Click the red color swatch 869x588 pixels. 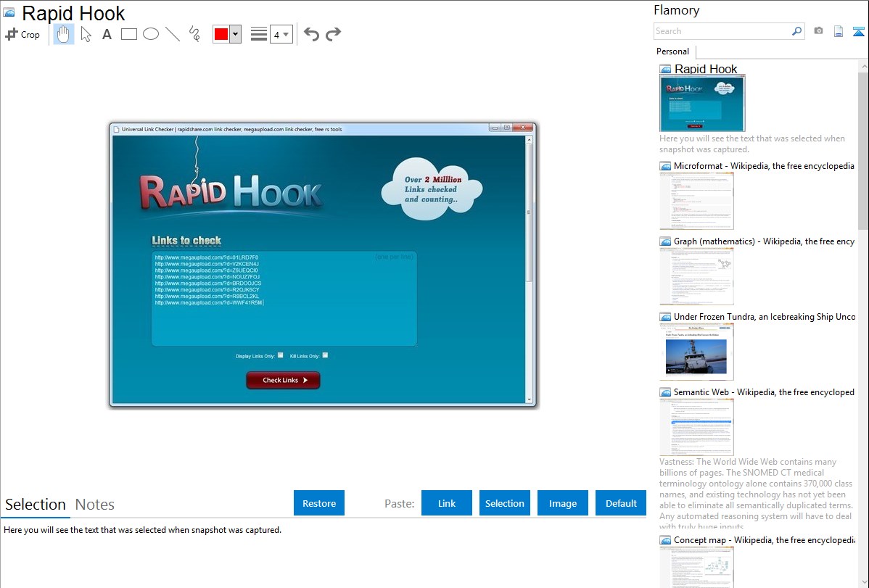[221, 34]
